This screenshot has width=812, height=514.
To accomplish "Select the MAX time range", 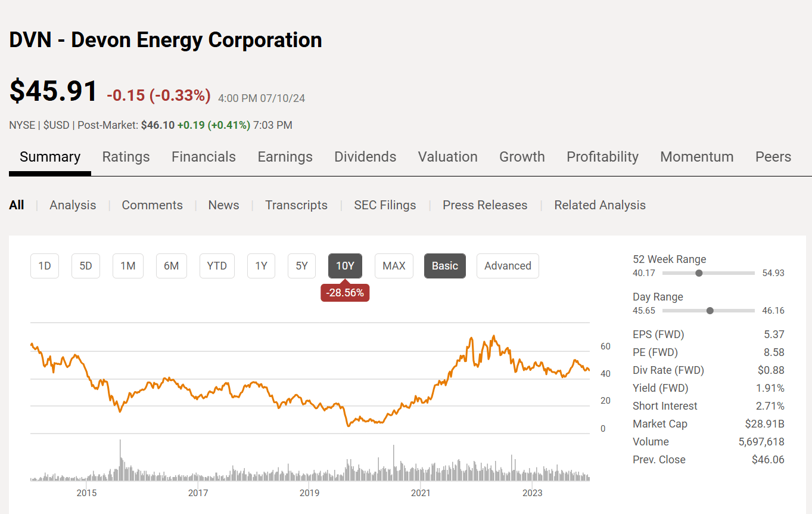I will [x=394, y=266].
